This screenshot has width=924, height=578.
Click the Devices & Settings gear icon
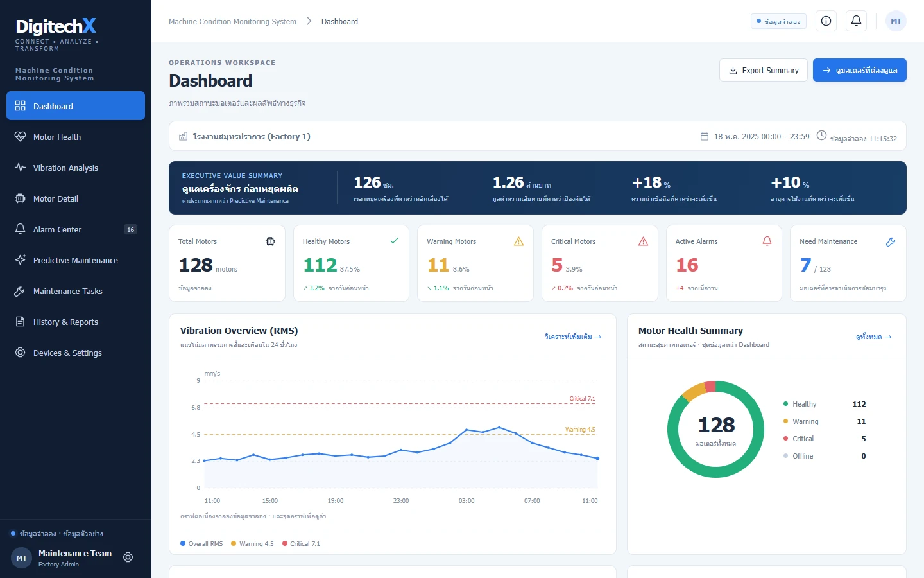[21, 353]
